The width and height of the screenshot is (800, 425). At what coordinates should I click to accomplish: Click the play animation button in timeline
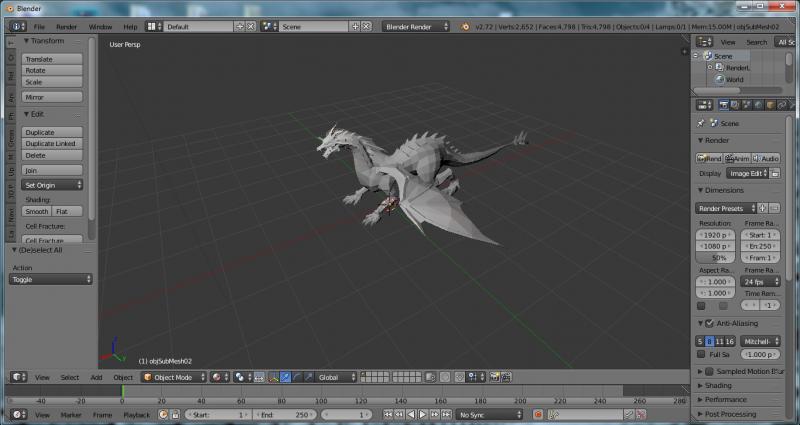click(x=422, y=414)
